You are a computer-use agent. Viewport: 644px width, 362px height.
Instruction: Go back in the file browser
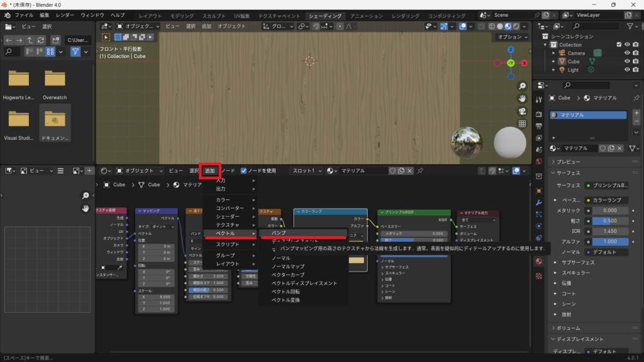pos(9,40)
